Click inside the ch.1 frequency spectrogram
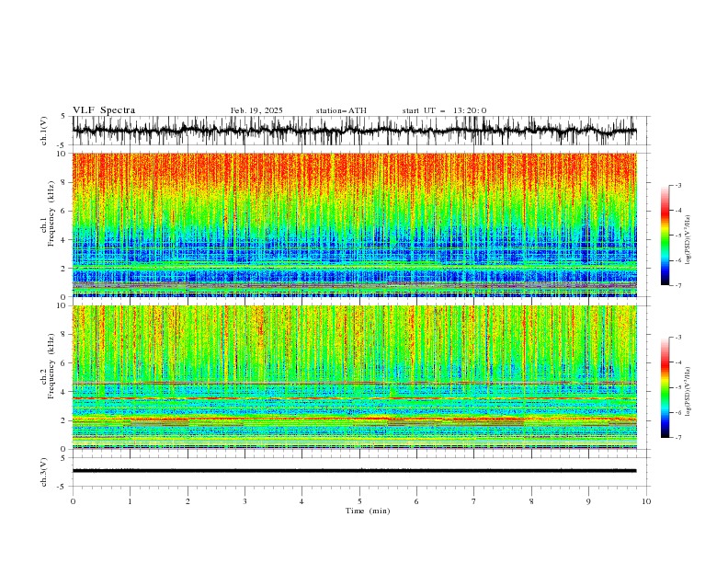 pyautogui.click(x=354, y=224)
